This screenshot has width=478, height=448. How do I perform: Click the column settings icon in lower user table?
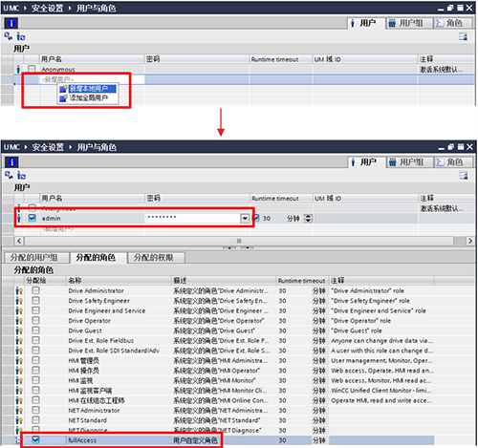pyautogui.click(x=464, y=176)
